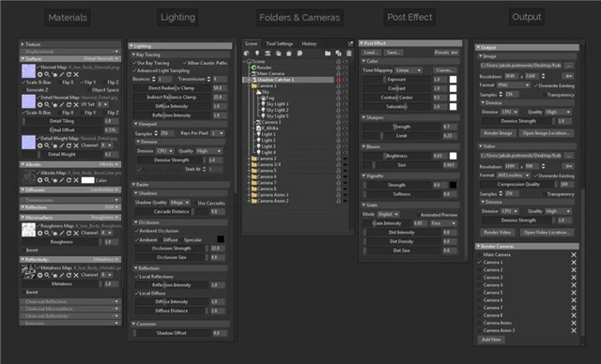Viewport: 601px width, 364px height.
Task: Remove Camera Anim 2 from Render Cameras list
Action: point(574,330)
